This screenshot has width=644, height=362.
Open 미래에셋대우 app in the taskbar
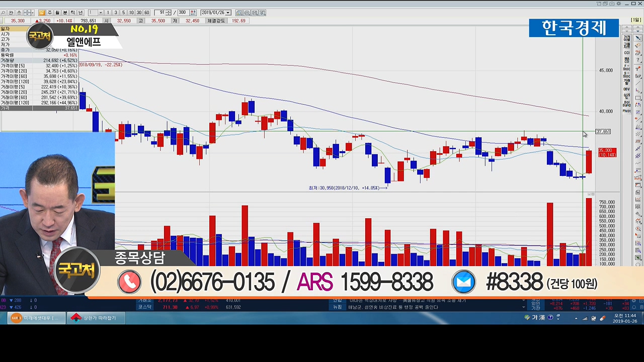click(36, 318)
